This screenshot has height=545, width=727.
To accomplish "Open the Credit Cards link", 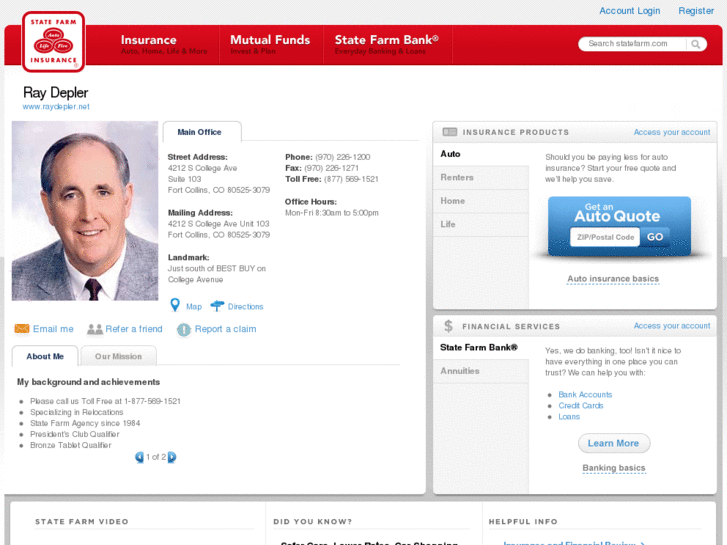I will click(x=580, y=406).
